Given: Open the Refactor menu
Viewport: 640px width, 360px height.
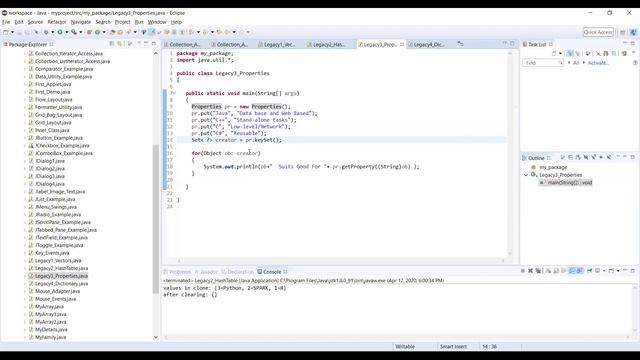Looking at the screenshot, I should pyautogui.click(x=57, y=22).
